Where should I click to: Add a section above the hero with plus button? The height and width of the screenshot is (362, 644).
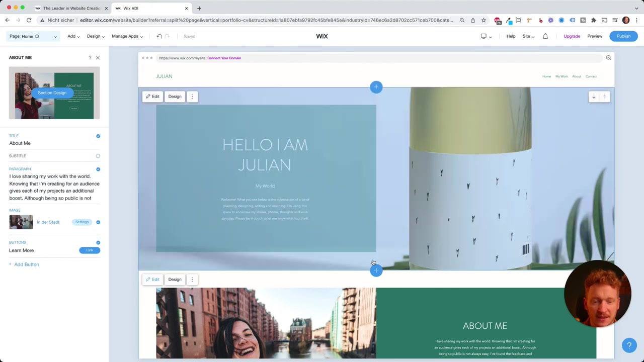[x=376, y=87]
